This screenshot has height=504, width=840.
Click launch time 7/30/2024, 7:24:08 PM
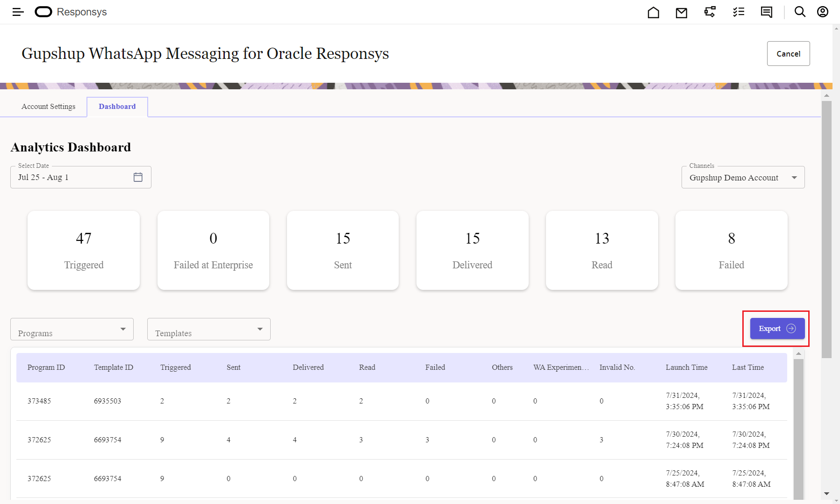(685, 440)
